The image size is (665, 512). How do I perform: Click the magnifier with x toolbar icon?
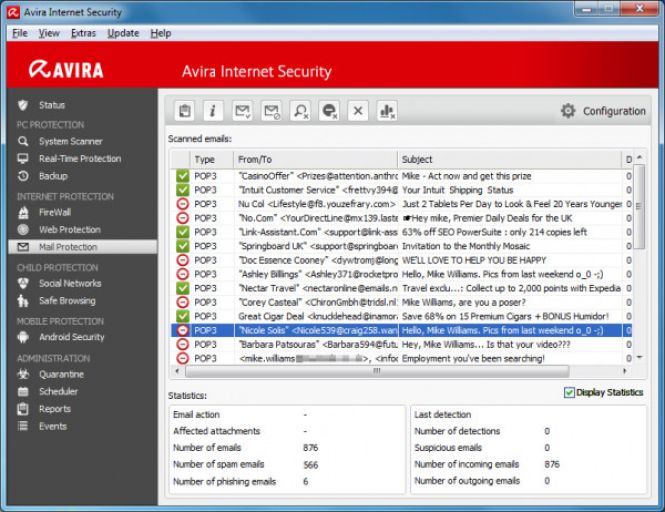pos(301,111)
